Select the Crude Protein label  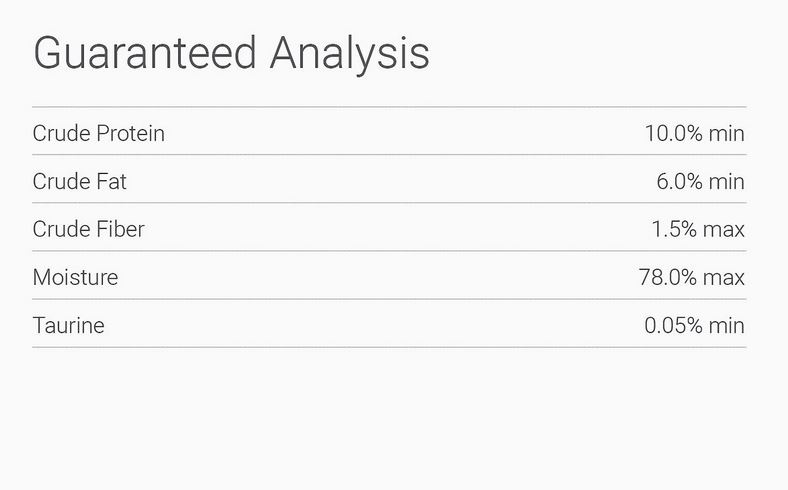point(98,133)
